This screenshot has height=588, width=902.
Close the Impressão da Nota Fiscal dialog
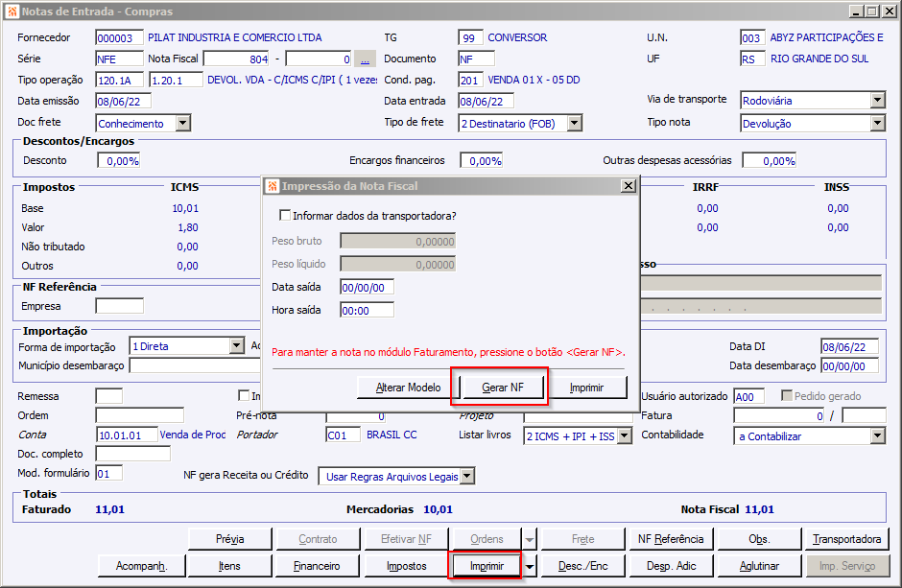click(629, 186)
